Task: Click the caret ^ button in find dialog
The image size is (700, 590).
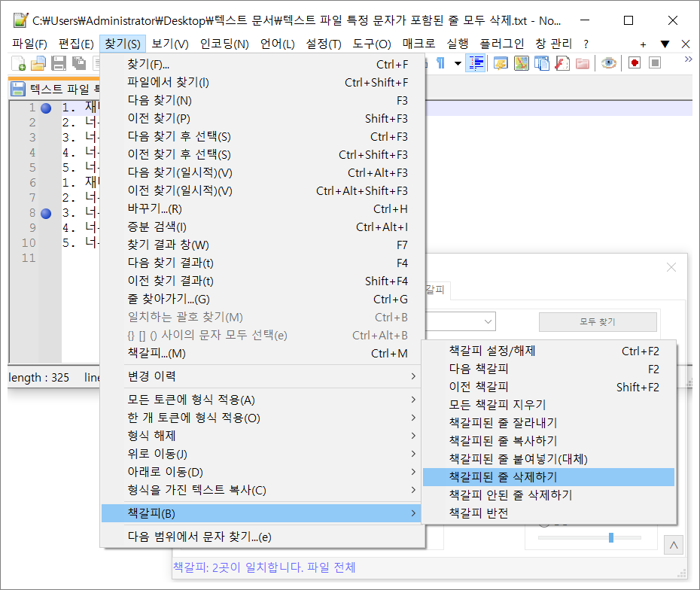Action: pos(674,545)
